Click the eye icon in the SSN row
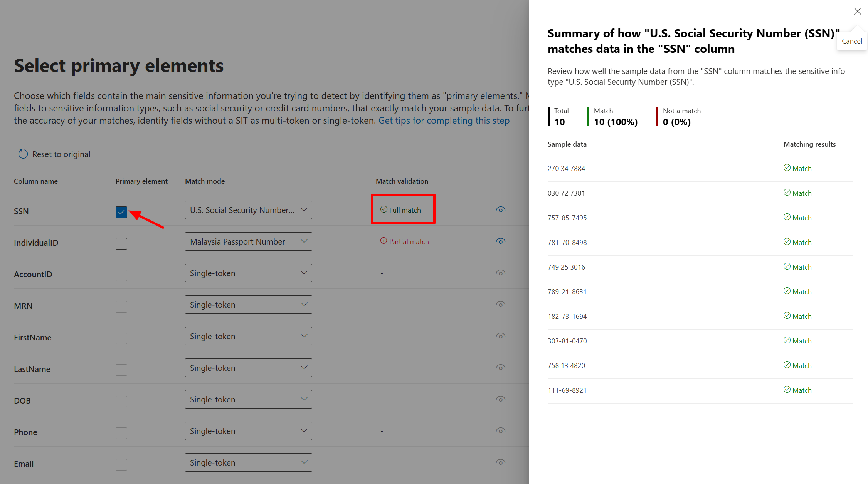 point(500,210)
